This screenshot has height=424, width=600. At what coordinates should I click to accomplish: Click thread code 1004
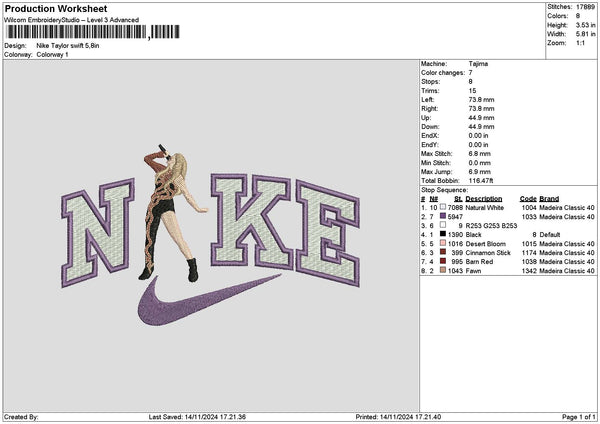pos(529,208)
